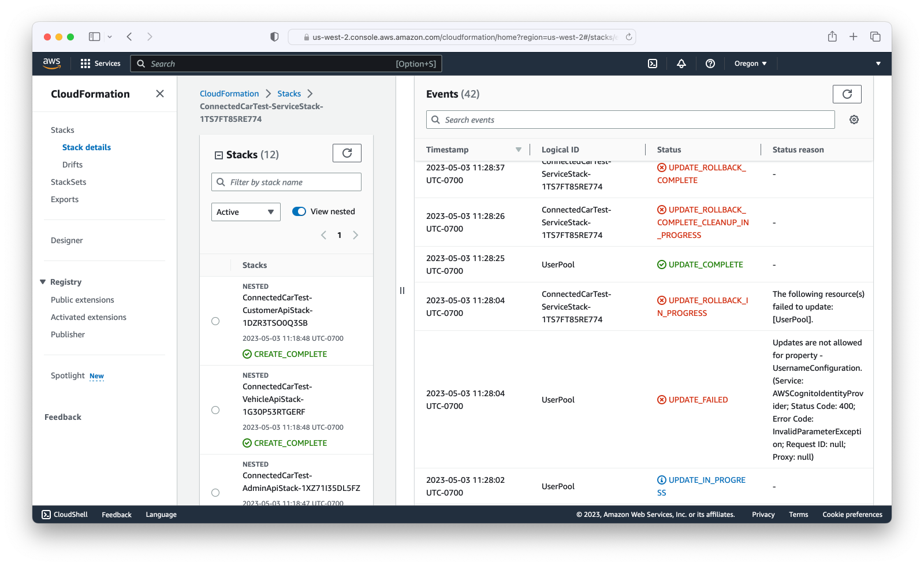Open Activated extensions
The image size is (924, 566).
point(88,317)
